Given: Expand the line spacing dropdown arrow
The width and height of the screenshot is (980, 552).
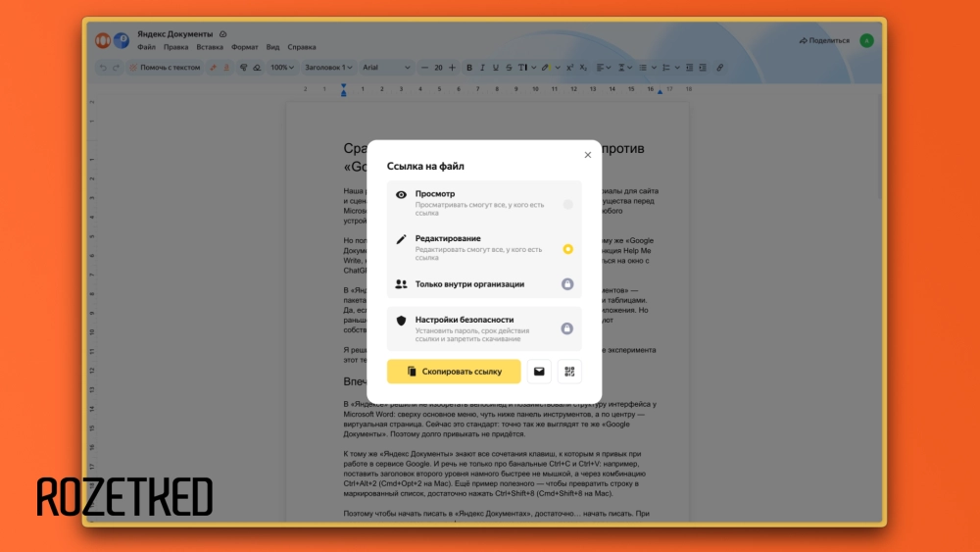Looking at the screenshot, I should click(630, 68).
